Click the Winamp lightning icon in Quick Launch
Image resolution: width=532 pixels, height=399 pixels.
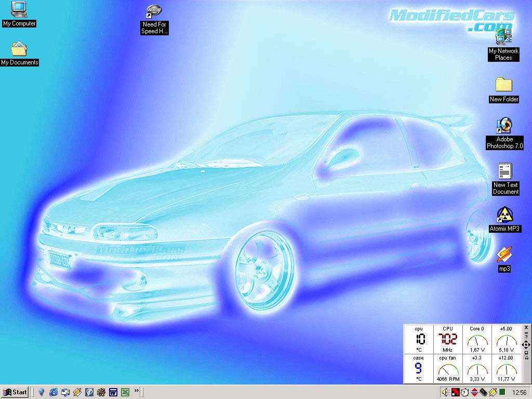pos(77,392)
